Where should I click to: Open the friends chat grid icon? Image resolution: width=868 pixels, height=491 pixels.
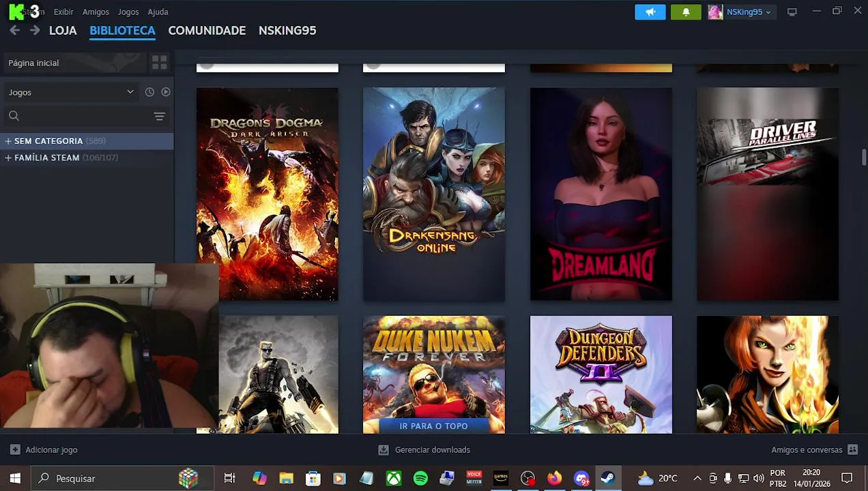tap(852, 450)
